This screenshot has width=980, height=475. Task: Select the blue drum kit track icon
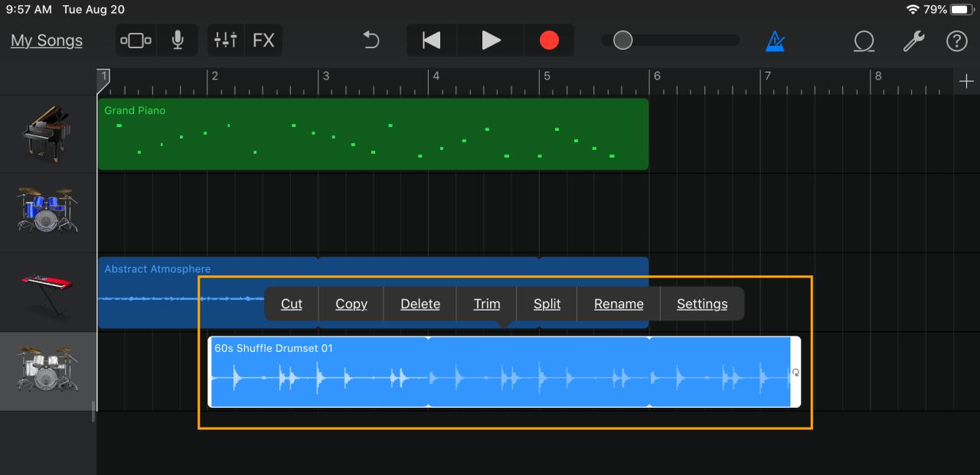click(x=47, y=212)
